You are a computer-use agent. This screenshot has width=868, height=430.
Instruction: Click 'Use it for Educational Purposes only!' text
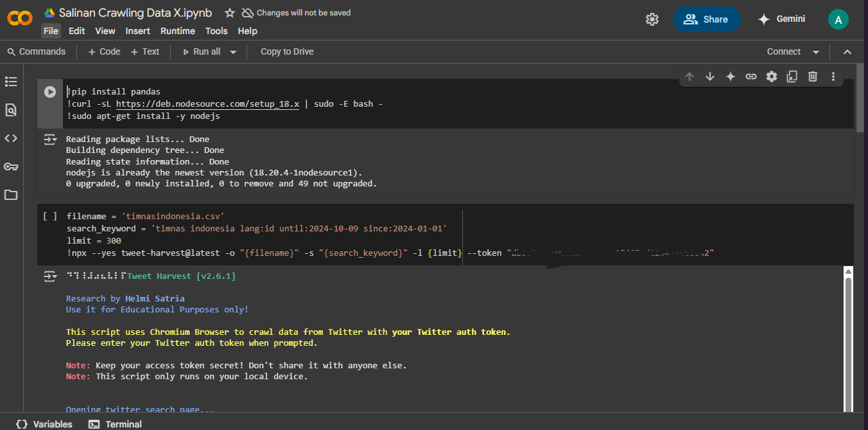point(157,310)
